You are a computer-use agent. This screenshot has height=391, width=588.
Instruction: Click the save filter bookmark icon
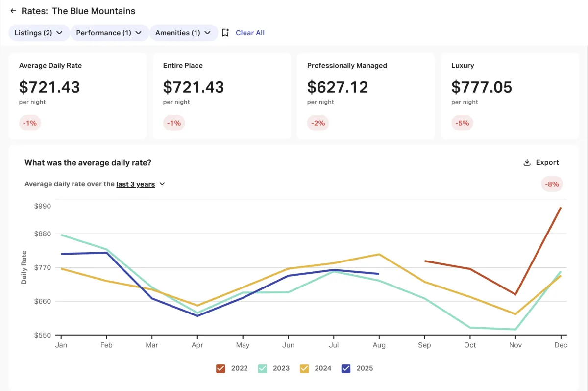225,33
